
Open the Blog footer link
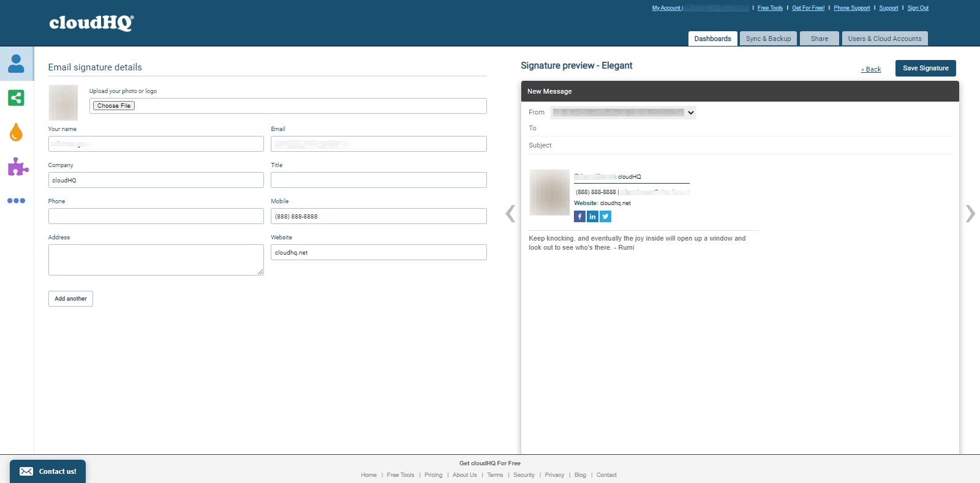tap(580, 475)
